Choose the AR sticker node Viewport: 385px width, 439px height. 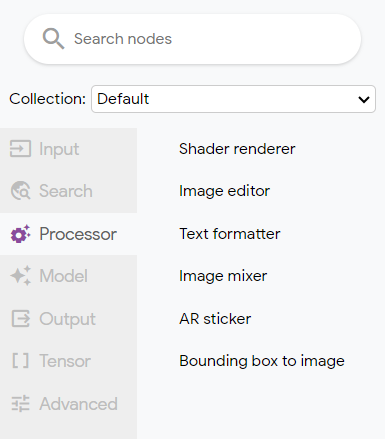(215, 319)
